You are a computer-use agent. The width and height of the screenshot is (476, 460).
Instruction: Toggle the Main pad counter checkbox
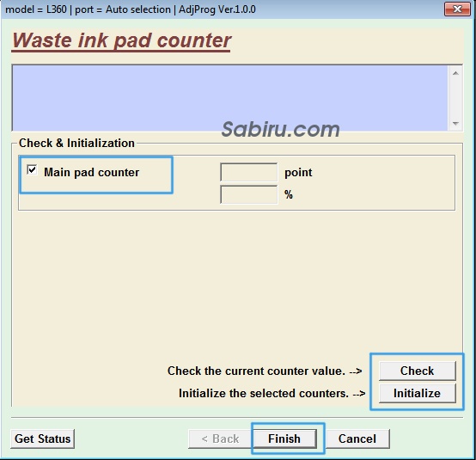[32, 170]
